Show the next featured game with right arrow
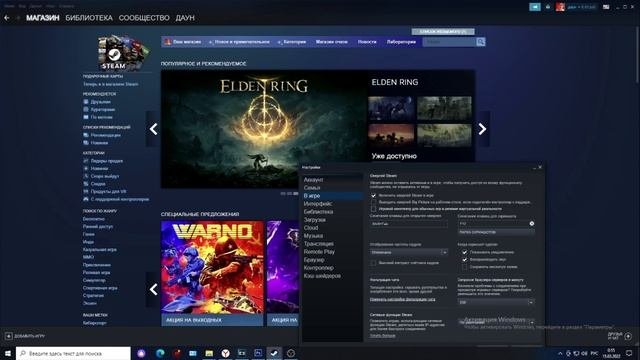Viewport: 640px width, 360px height. pyautogui.click(x=482, y=129)
